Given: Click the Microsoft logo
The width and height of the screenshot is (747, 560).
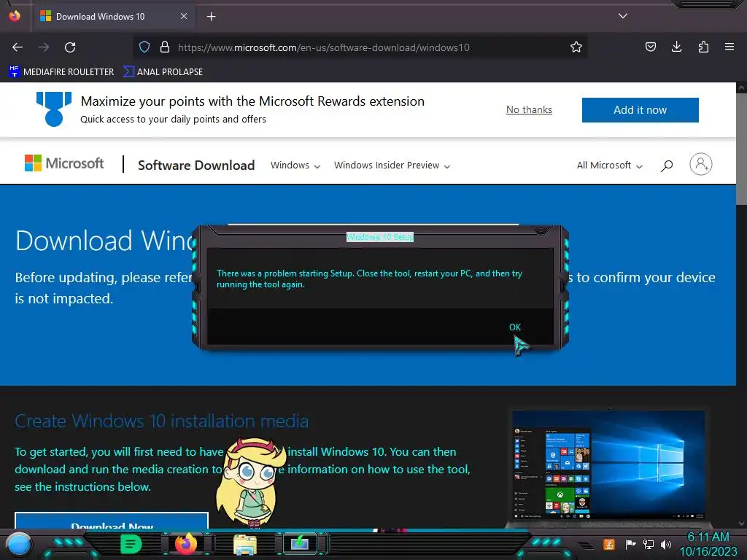Looking at the screenshot, I should (x=64, y=163).
